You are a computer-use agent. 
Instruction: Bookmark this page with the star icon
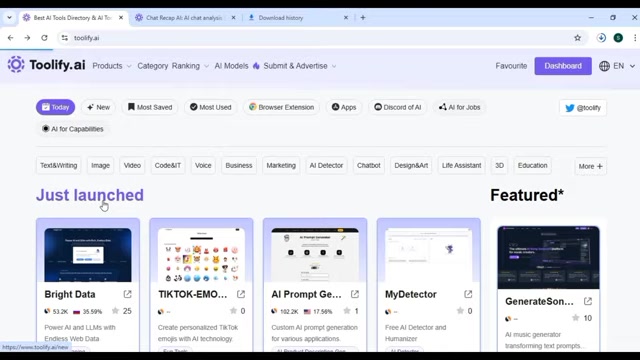click(x=577, y=38)
